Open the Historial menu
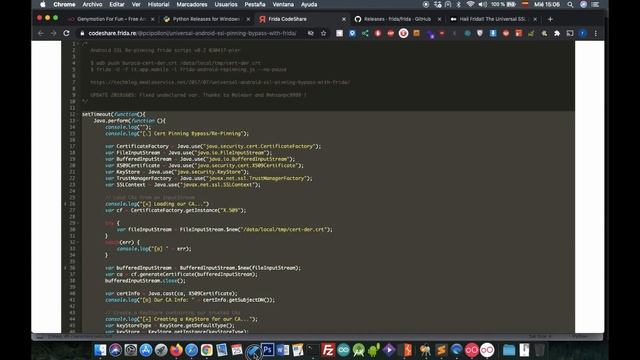The image size is (640, 360). click(158, 4)
